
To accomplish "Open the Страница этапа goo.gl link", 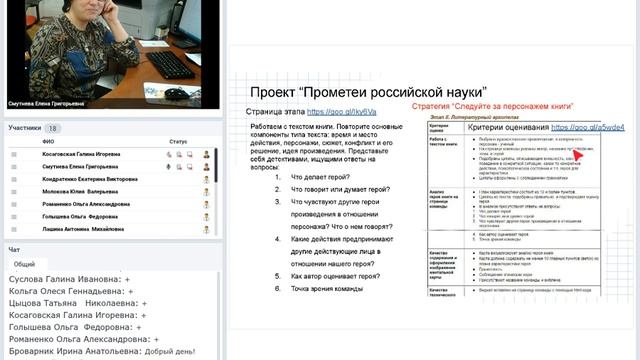I will (342, 112).
